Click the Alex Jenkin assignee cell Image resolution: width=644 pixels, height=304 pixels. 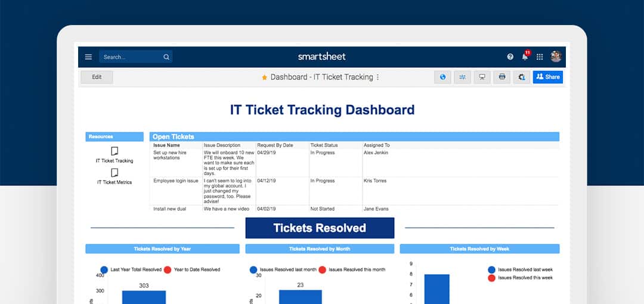(x=461, y=163)
